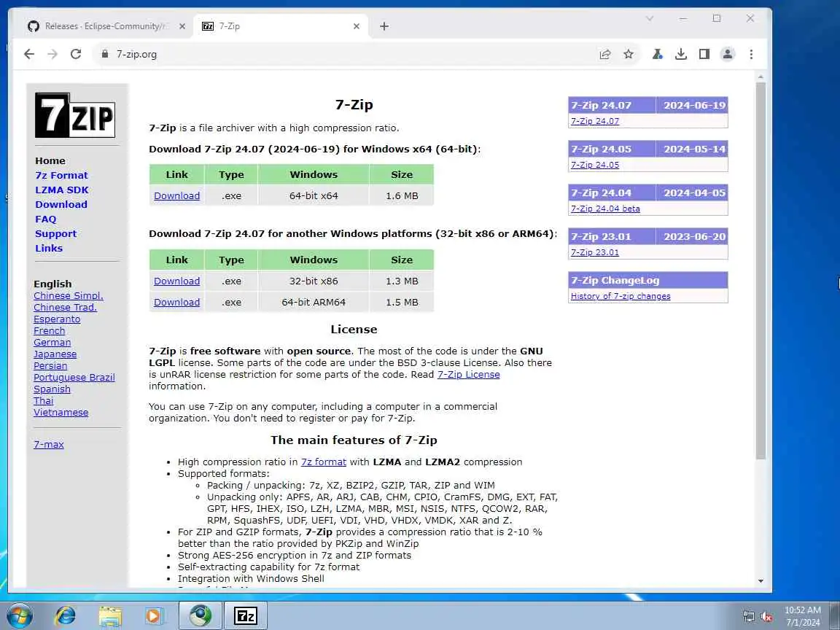This screenshot has height=630, width=840.
Task: Download the 32-bit x86 exe
Action: pyautogui.click(x=176, y=281)
